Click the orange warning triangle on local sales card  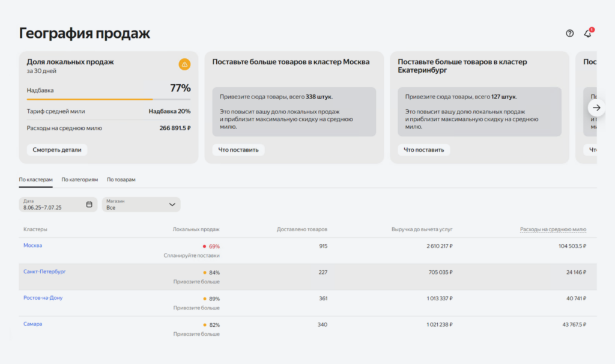coord(184,64)
